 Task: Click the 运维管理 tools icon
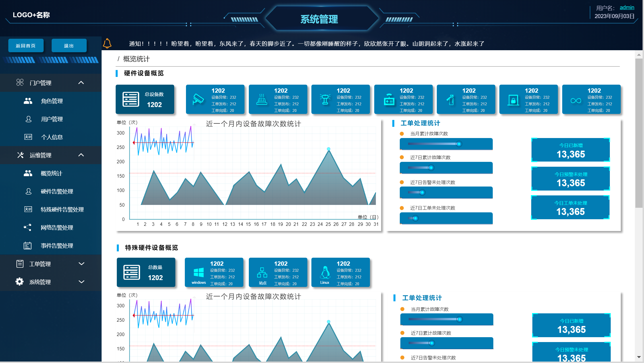(x=20, y=155)
